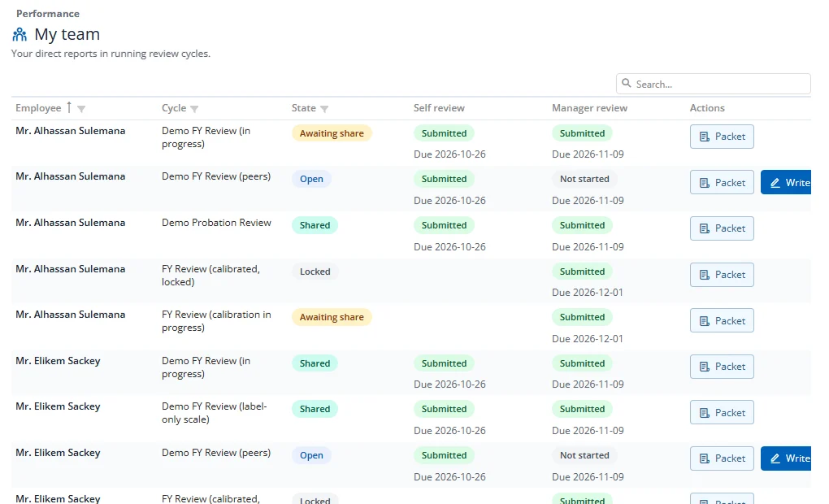
Task: Click the Manager review column header
Action: tap(589, 108)
